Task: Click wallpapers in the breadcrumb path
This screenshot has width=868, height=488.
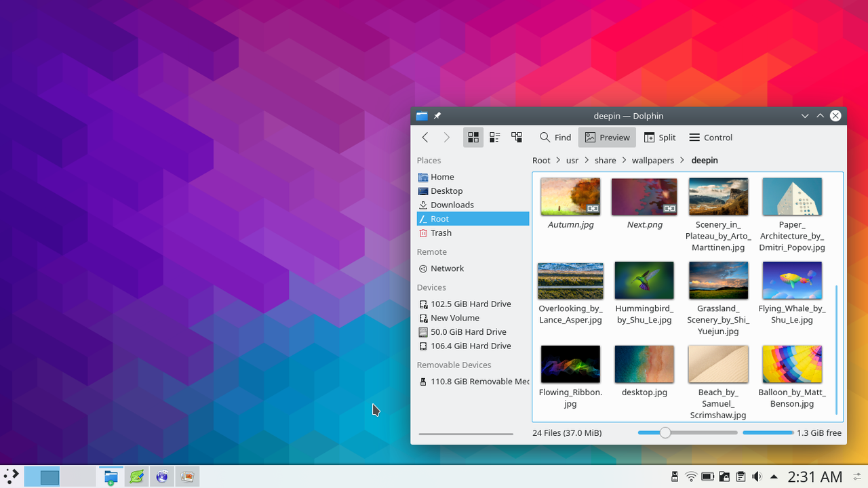Action: tap(653, 161)
